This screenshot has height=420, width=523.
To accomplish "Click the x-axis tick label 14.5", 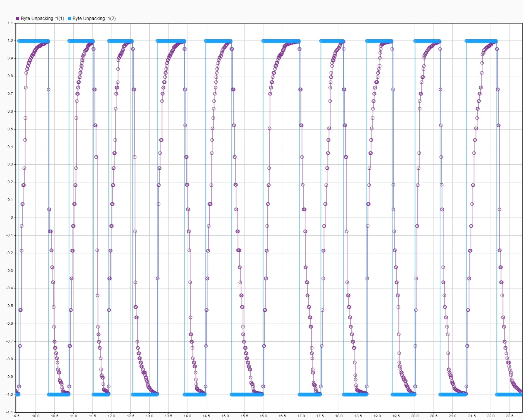I will click(206, 416).
